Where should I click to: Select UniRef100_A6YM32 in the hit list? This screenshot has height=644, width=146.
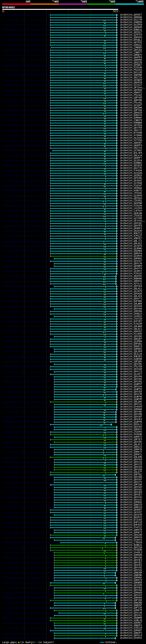[x=131, y=42]
